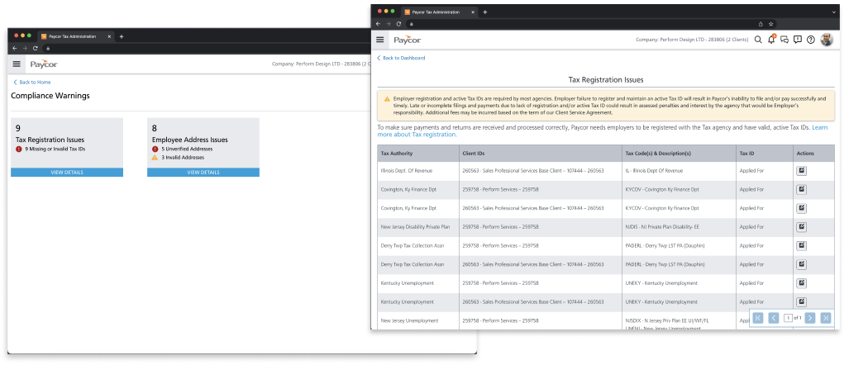Close the Paycor tab in right browser window
This screenshot has height=365, width=868.
(x=472, y=12)
